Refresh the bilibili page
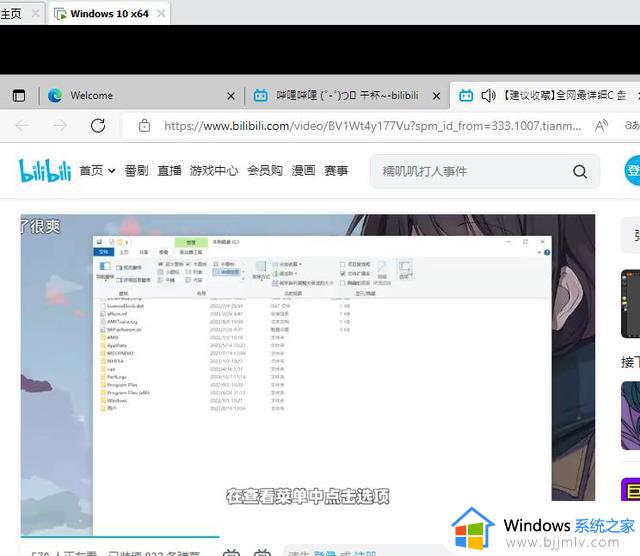The height and width of the screenshot is (556, 640). click(98, 126)
